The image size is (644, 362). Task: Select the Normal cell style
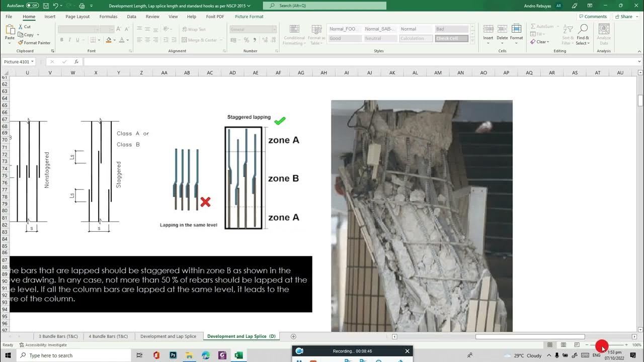pos(416,29)
